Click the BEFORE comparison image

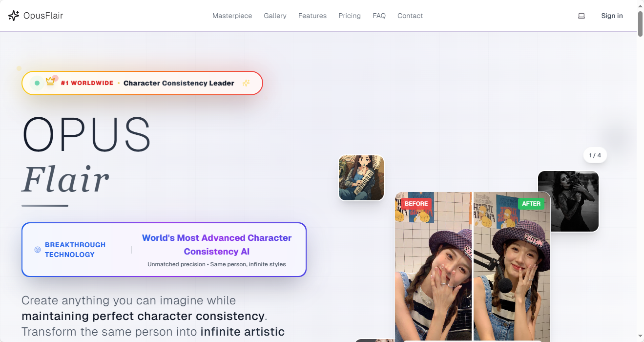tap(433, 267)
